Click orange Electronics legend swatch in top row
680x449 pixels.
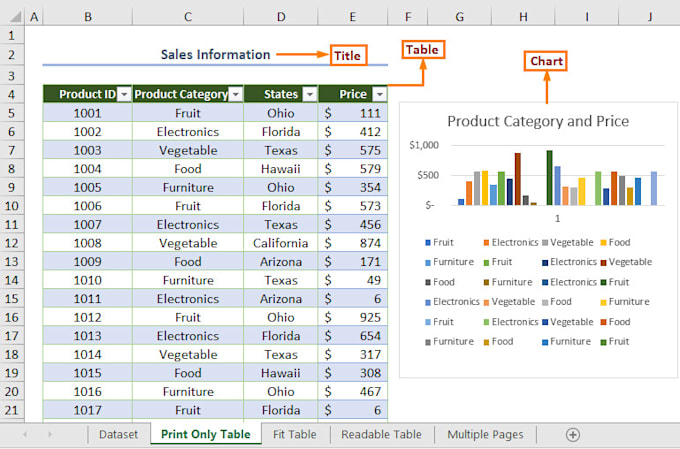click(486, 243)
